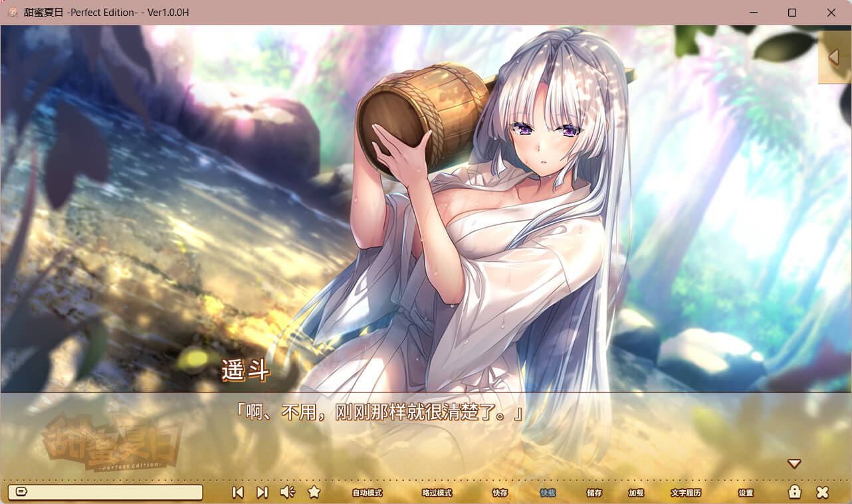This screenshot has width=852, height=504.
Task: Click the jump to next scene icon
Action: pos(263,492)
